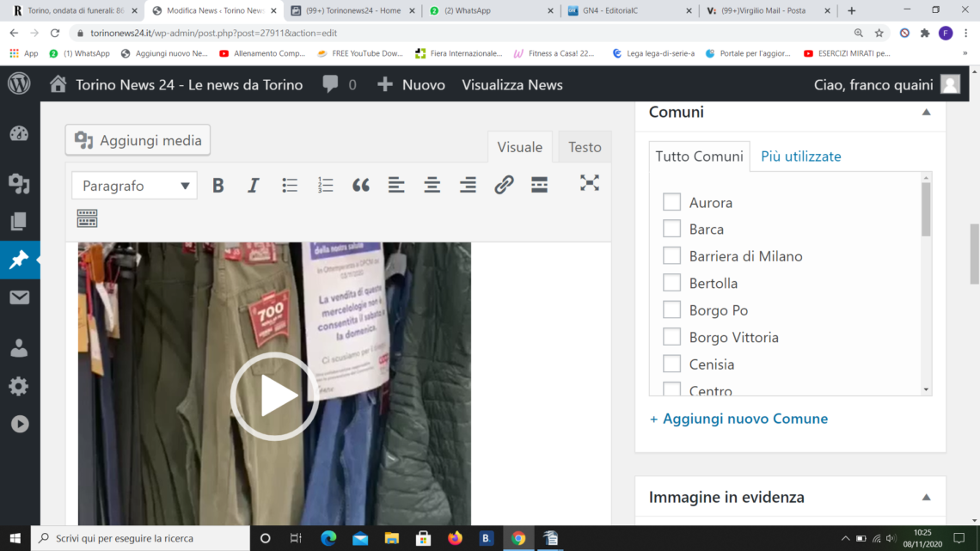Tick the Barriera di Milano checkbox
980x551 pixels.
[671, 256]
